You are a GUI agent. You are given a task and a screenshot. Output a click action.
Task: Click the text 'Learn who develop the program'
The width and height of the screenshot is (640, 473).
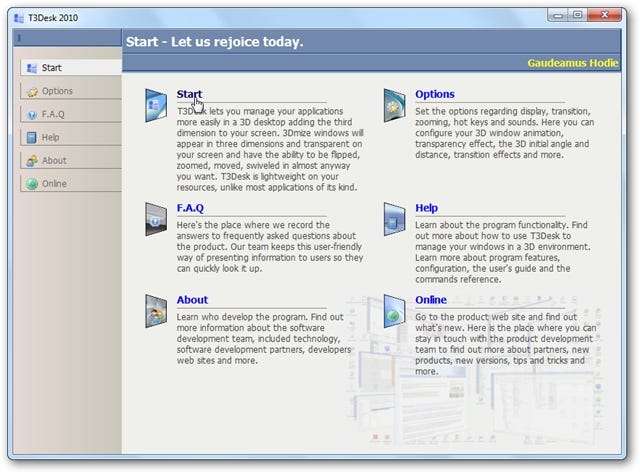(x=242, y=317)
